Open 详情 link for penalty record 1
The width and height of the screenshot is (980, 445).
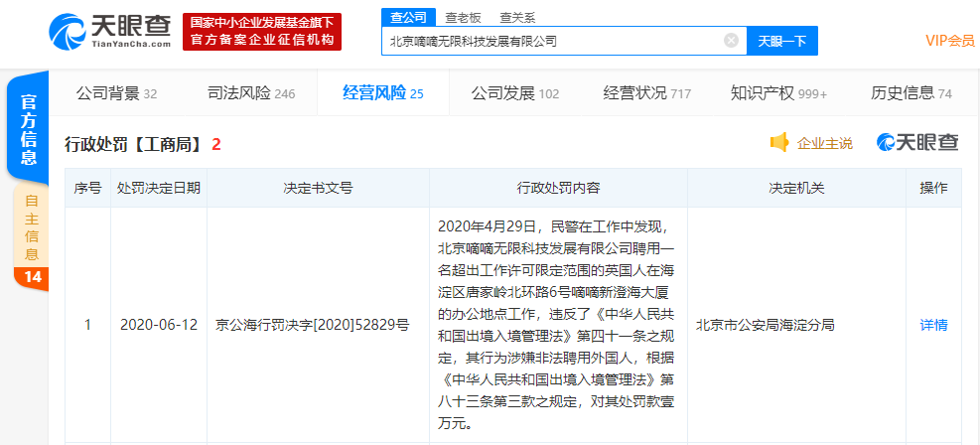click(933, 325)
